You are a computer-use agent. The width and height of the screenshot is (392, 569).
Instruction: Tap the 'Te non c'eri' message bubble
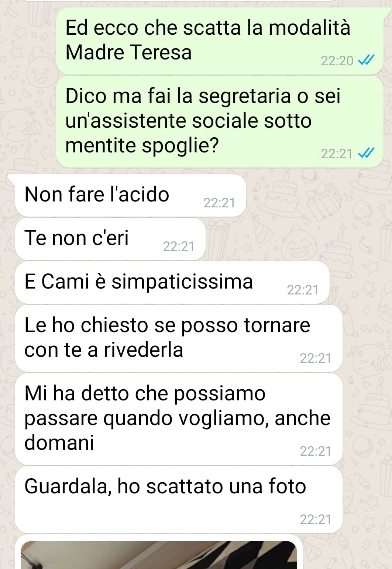pos(110,239)
